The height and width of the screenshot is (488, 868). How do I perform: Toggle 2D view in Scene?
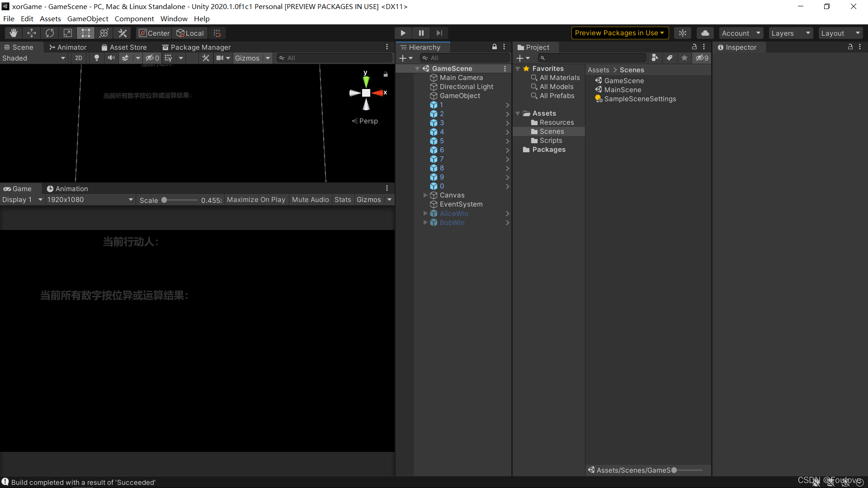pyautogui.click(x=79, y=58)
